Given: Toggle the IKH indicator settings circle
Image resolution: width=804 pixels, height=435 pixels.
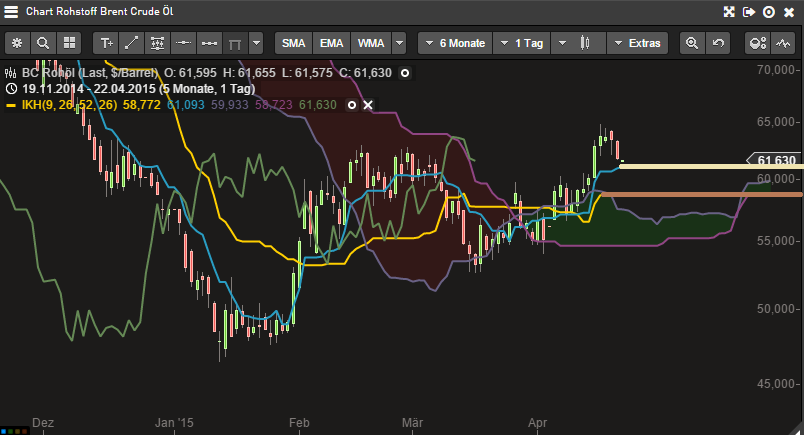Looking at the screenshot, I should click(x=351, y=105).
